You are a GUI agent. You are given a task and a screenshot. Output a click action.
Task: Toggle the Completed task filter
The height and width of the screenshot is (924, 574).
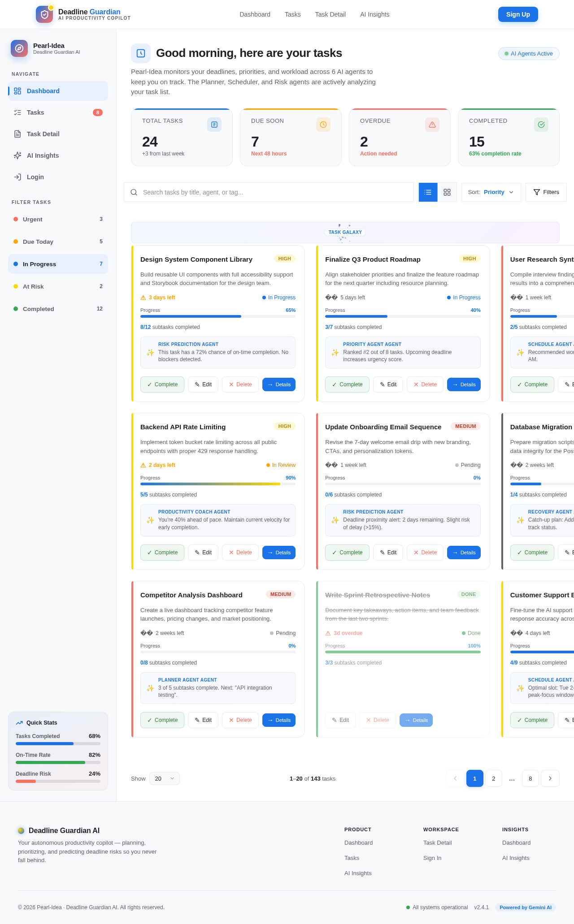click(x=58, y=309)
